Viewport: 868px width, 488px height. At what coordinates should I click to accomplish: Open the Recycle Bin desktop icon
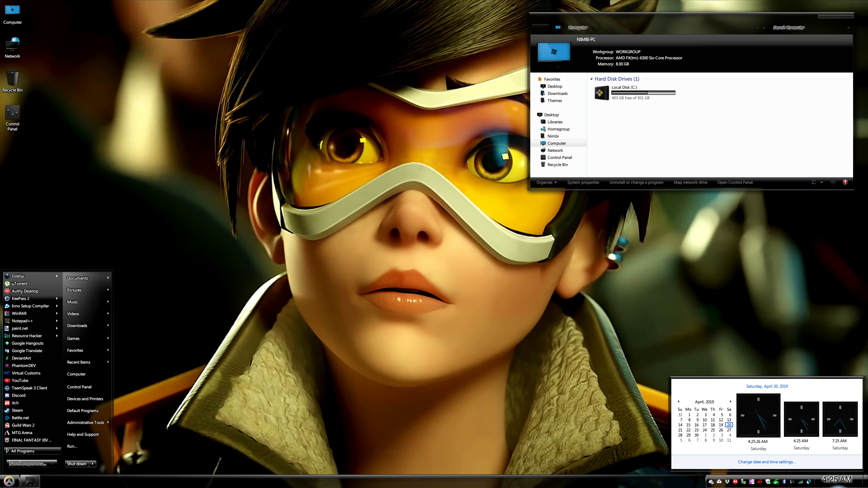[x=12, y=81]
